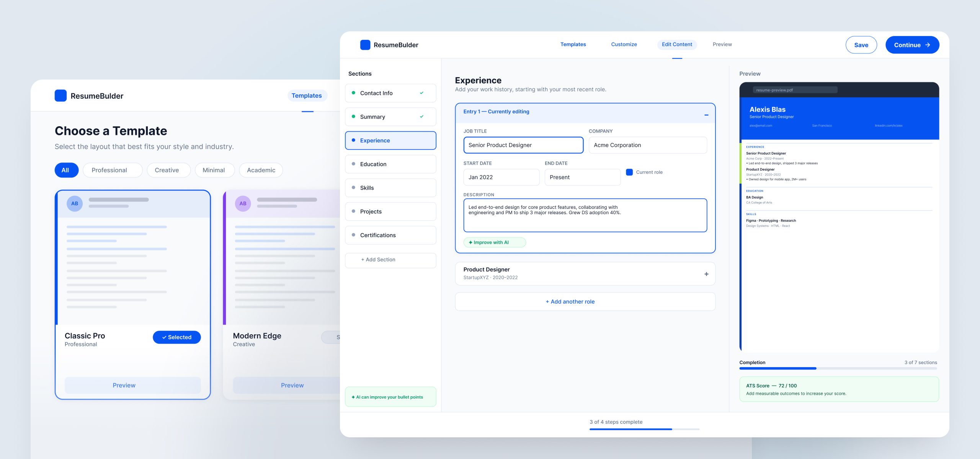Select the Edit Content tab

coord(677,44)
